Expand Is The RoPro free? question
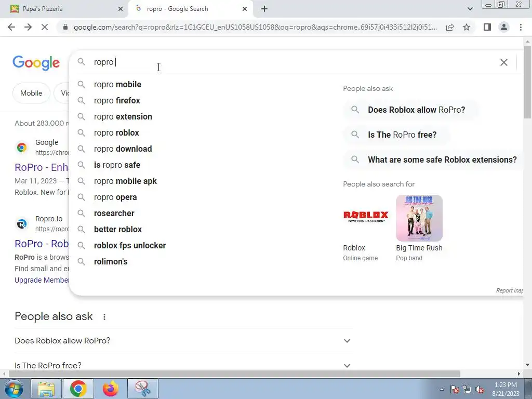Viewport: 532px width, 399px height. (x=183, y=365)
